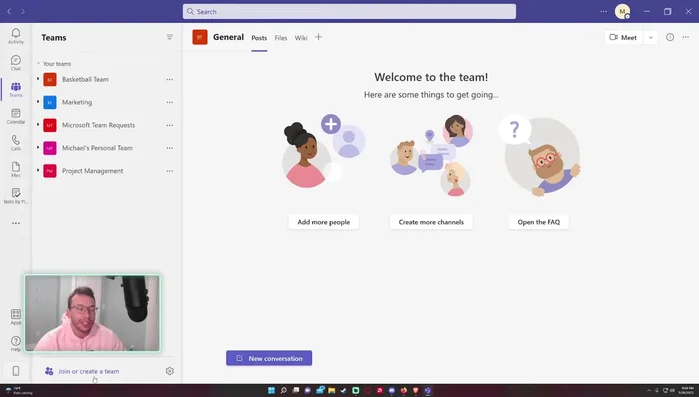This screenshot has height=397, width=699.
Task: Open more channel options next to info icon
Action: 686,37
